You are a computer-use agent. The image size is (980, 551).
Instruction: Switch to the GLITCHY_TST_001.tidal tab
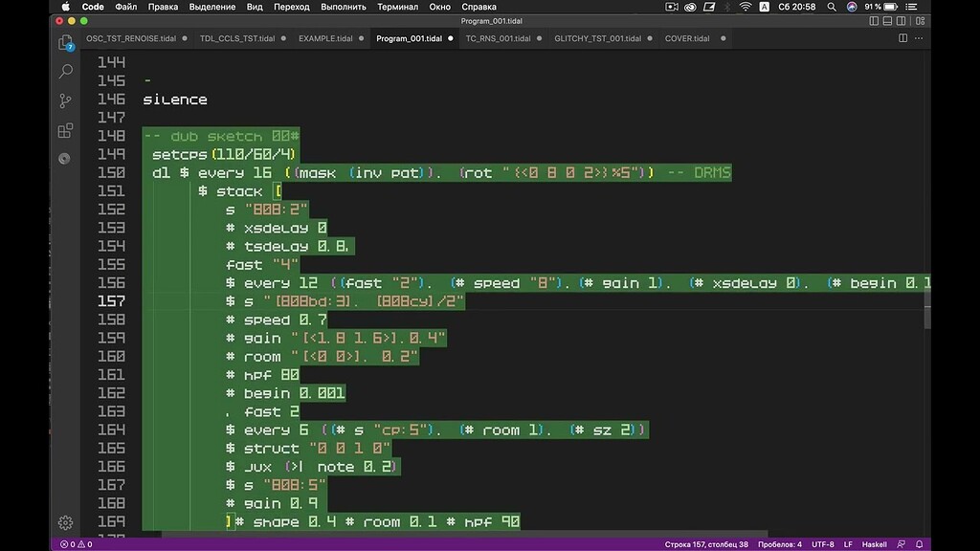(597, 38)
